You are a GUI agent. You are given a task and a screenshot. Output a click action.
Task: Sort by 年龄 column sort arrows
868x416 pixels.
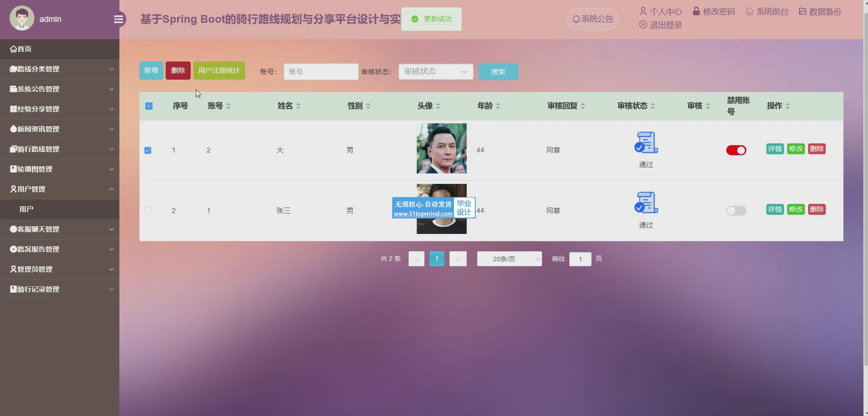point(498,106)
